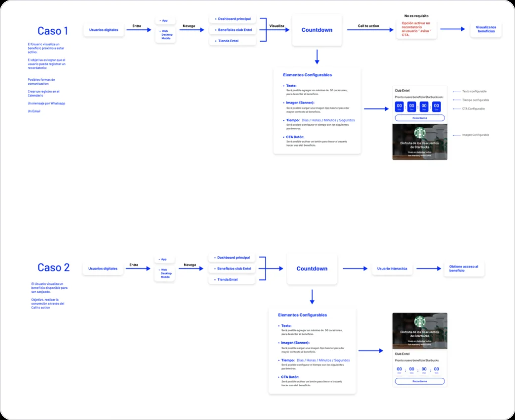Viewport: 515px width, 420px height.
Task: Select "Usuarios digitales" box in Caso 1
Action: pyautogui.click(x=104, y=30)
